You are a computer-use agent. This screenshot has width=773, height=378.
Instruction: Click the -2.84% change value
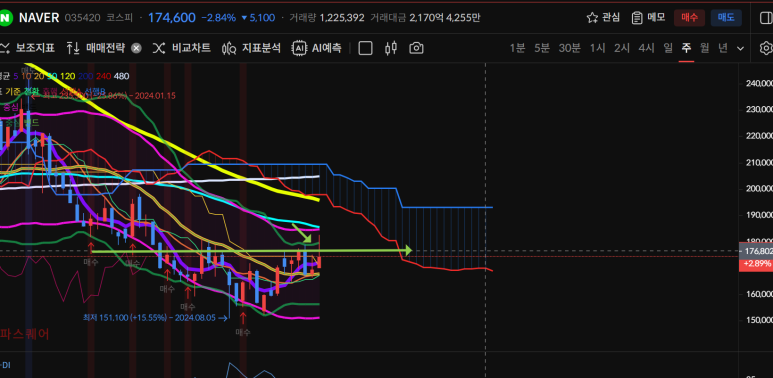click(x=218, y=18)
